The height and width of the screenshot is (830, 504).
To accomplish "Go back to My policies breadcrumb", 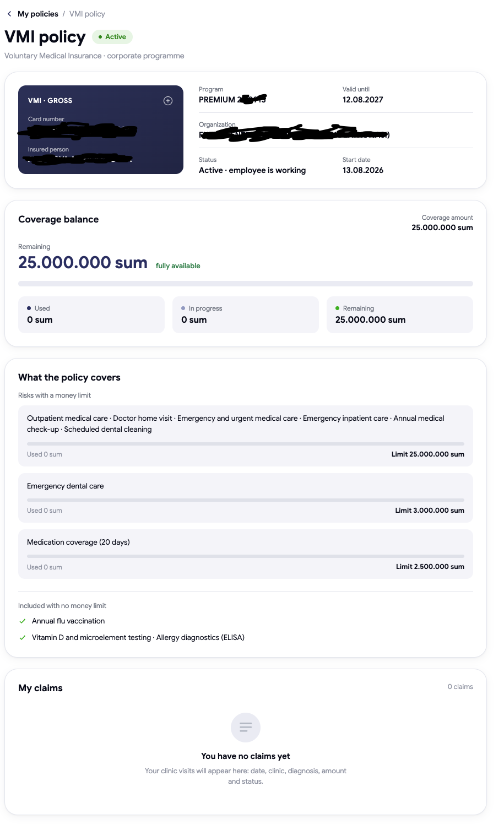I will pyautogui.click(x=38, y=14).
